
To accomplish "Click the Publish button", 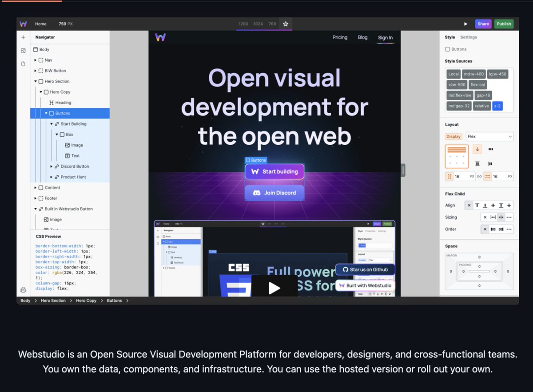I will 504,24.
